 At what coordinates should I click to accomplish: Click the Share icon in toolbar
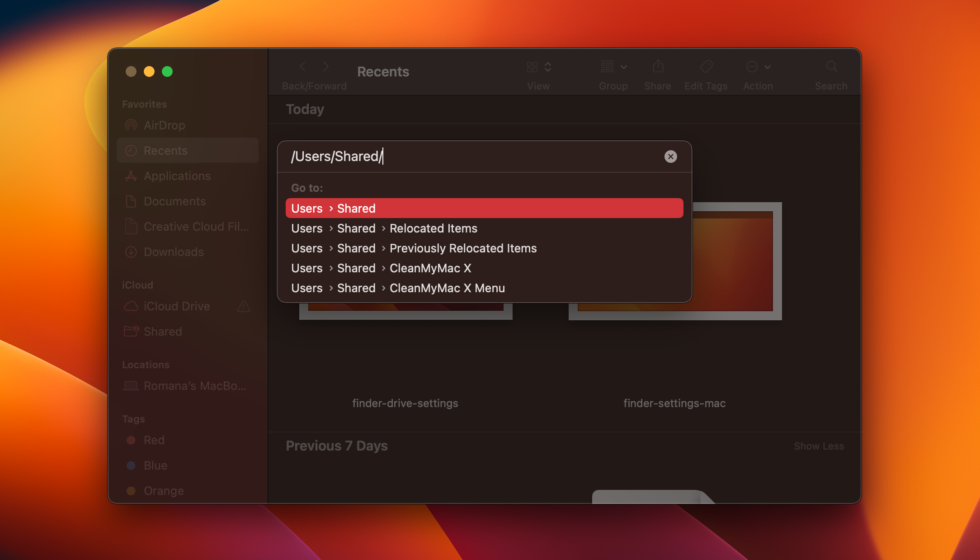(658, 66)
